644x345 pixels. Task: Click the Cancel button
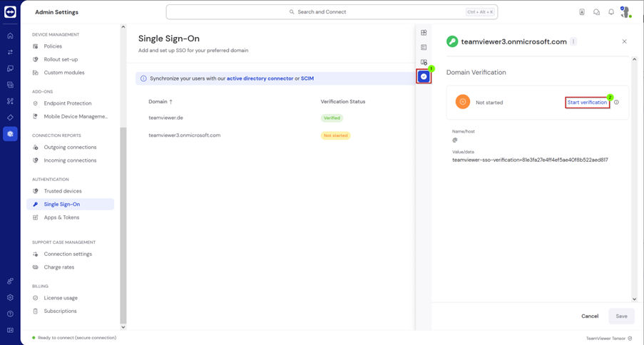590,316
